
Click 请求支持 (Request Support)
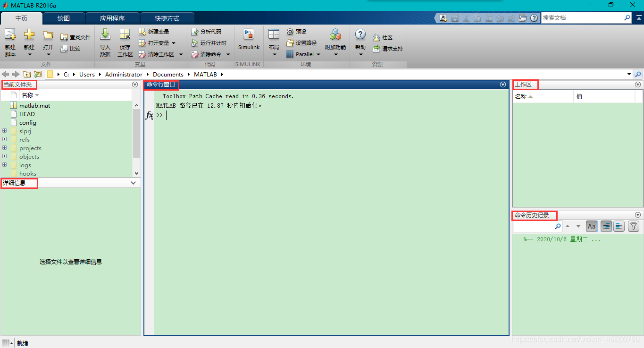pos(388,49)
